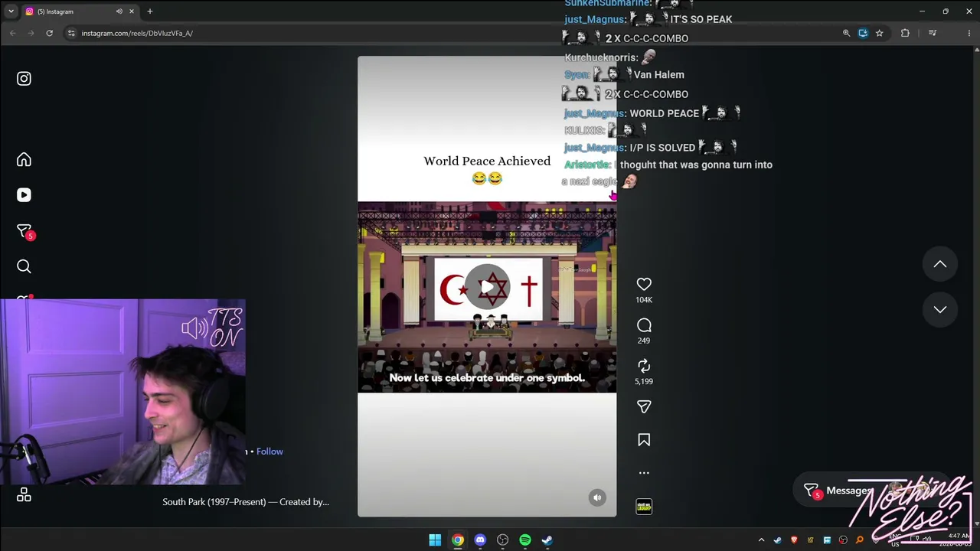This screenshot has height=551, width=980.
Task: Bookmark this page with the star
Action: (x=880, y=33)
